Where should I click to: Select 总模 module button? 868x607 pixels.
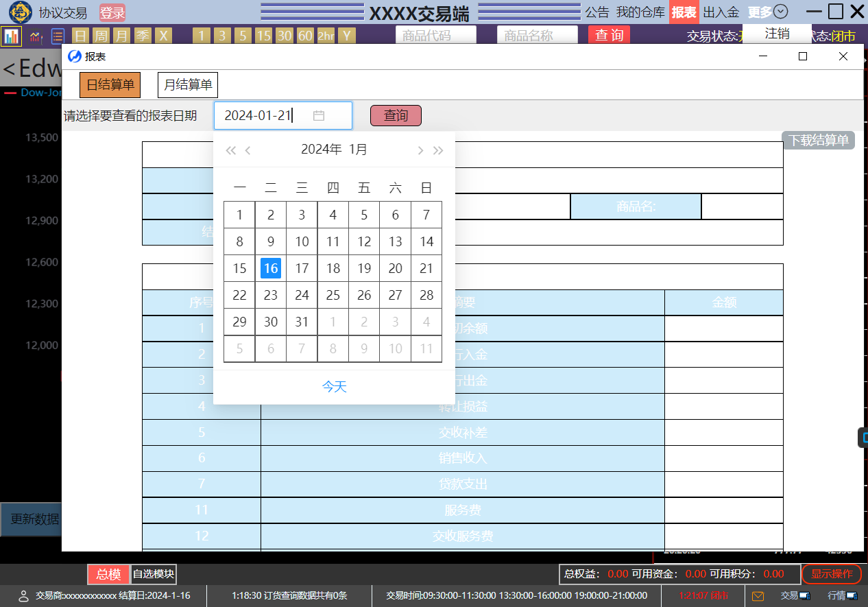tap(108, 575)
